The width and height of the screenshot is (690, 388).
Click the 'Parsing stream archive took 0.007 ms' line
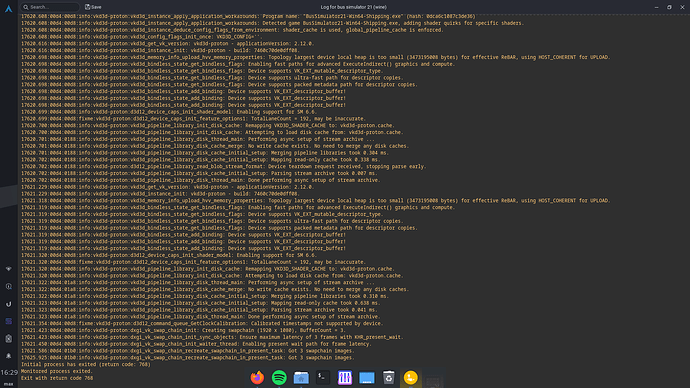coord(199,173)
